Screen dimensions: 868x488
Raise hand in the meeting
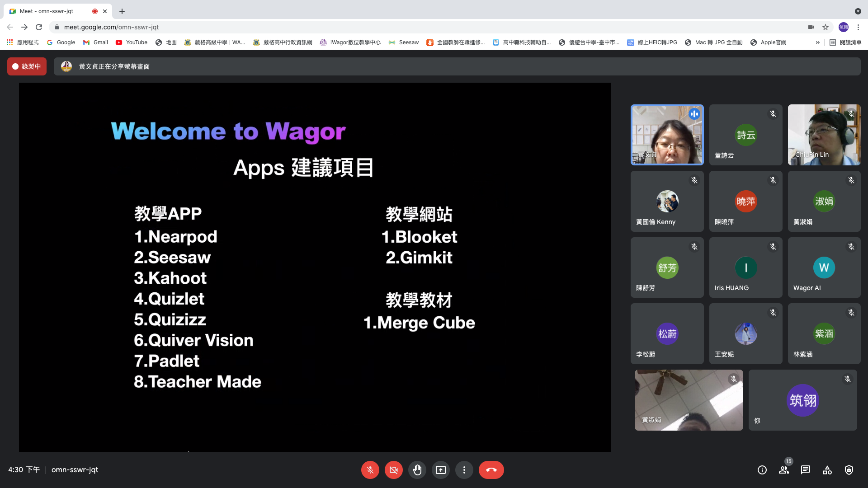(417, 470)
